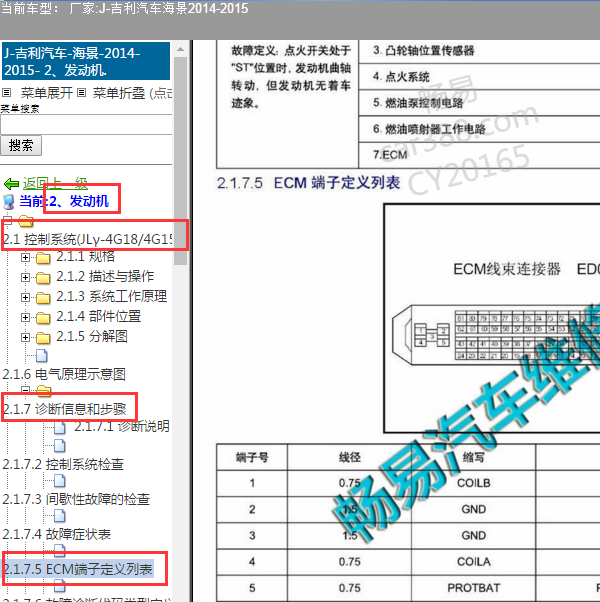Image resolution: width=600 pixels, height=602 pixels.
Task: Open 2.1.4 部件位置 tree item
Action: (98, 316)
